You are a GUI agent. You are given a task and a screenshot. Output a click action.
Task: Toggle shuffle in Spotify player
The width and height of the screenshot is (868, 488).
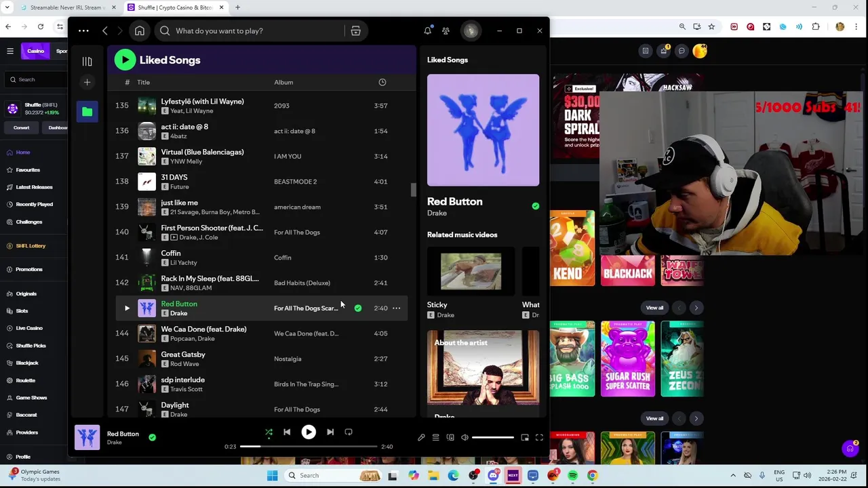tap(269, 432)
